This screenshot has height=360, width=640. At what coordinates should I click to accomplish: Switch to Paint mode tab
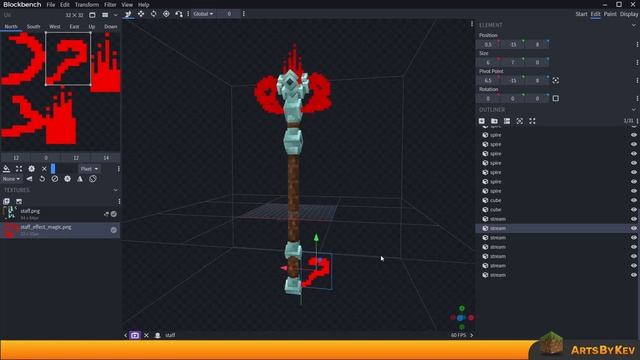[x=610, y=14]
